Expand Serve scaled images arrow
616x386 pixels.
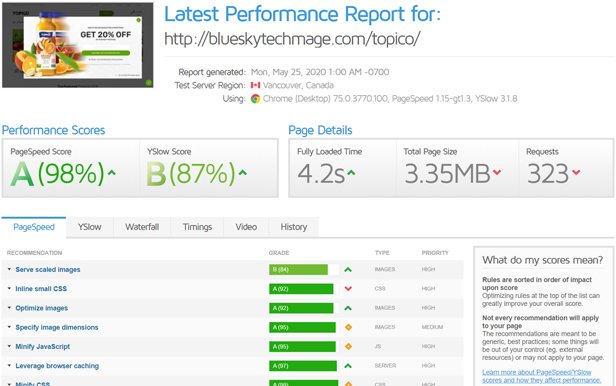click(x=9, y=269)
